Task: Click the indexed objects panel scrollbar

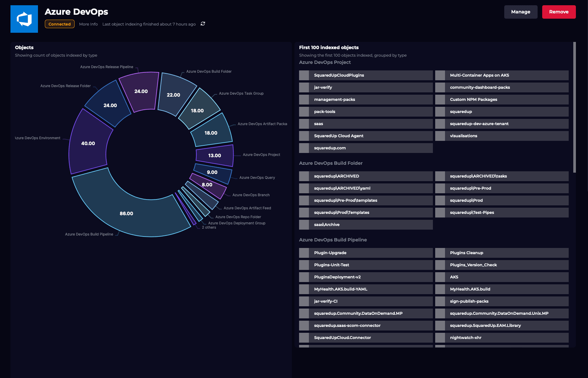Action: pos(574,107)
